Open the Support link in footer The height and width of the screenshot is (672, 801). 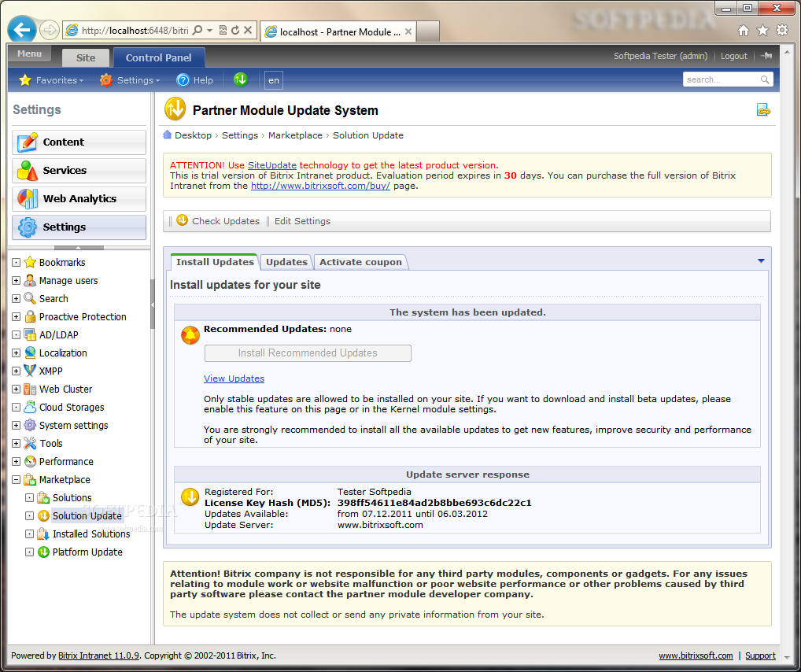point(760,655)
